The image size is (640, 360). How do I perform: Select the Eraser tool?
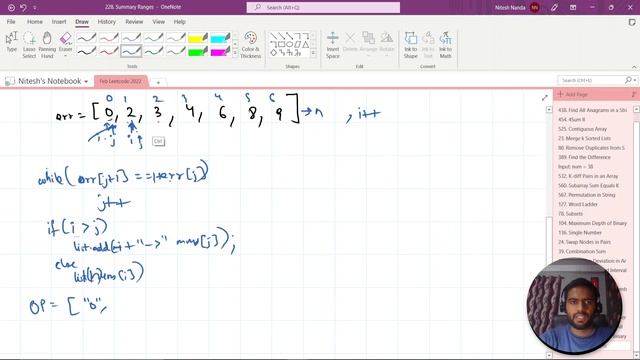[x=65, y=42]
